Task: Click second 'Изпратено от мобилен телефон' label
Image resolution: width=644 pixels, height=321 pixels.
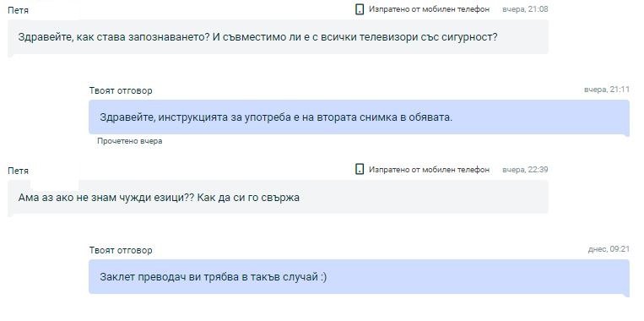Action: click(430, 169)
